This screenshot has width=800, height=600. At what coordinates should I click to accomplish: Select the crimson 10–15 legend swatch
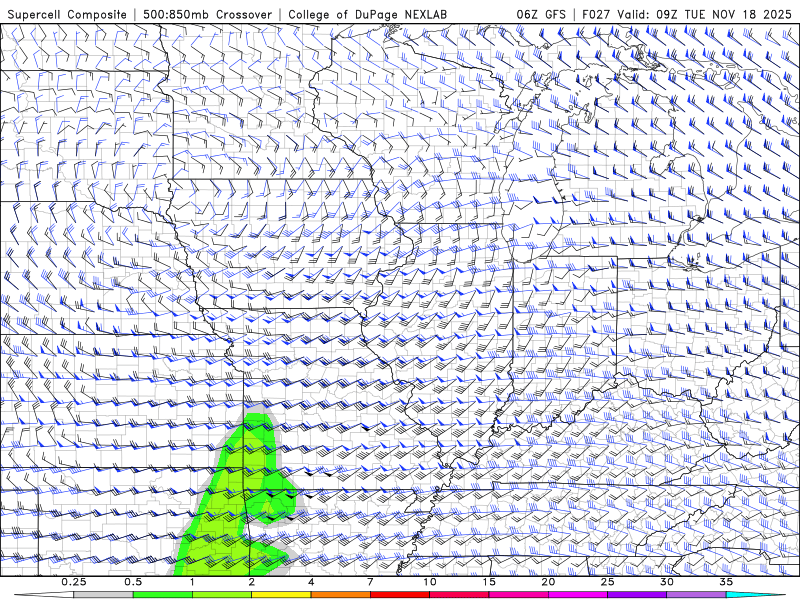pos(459,595)
